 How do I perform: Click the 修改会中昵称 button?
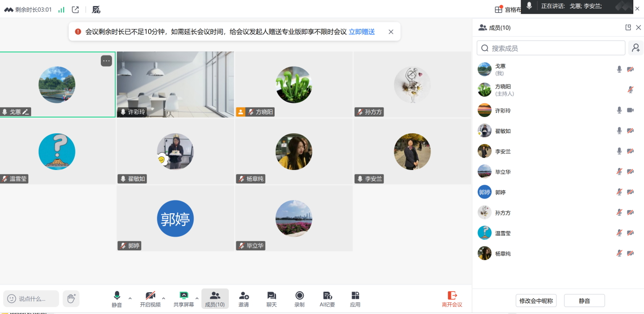536,301
